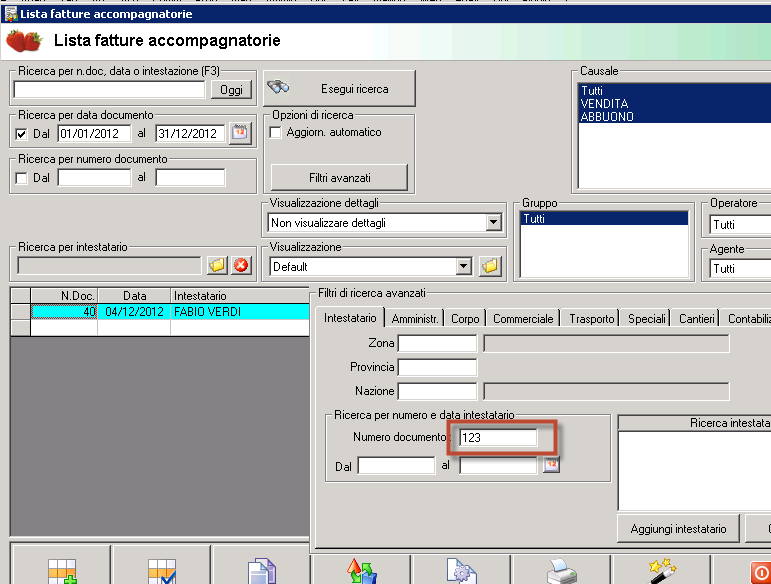Click the colored shapes transform icon
The width and height of the screenshot is (771, 584).
(361, 571)
